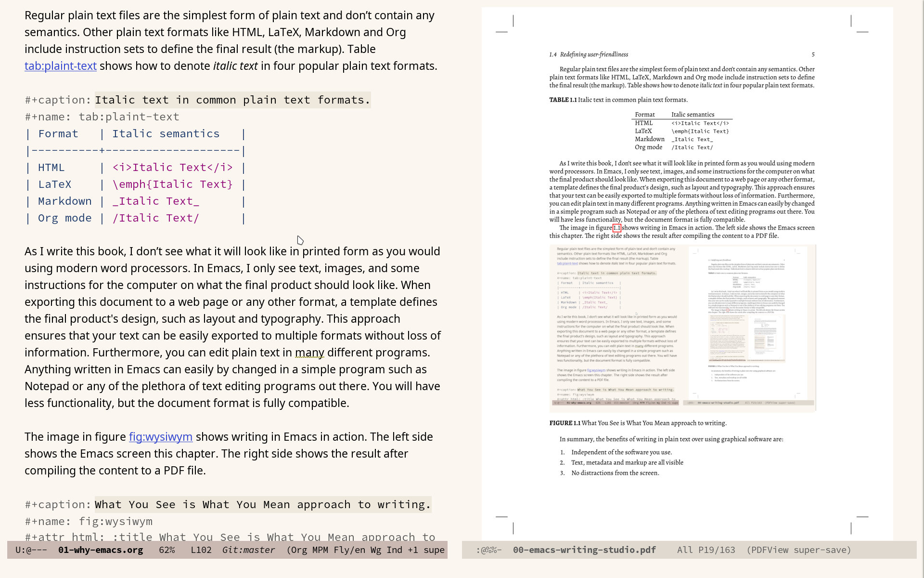Click the '/Italic Text/' cell in org table

pyautogui.click(x=156, y=218)
